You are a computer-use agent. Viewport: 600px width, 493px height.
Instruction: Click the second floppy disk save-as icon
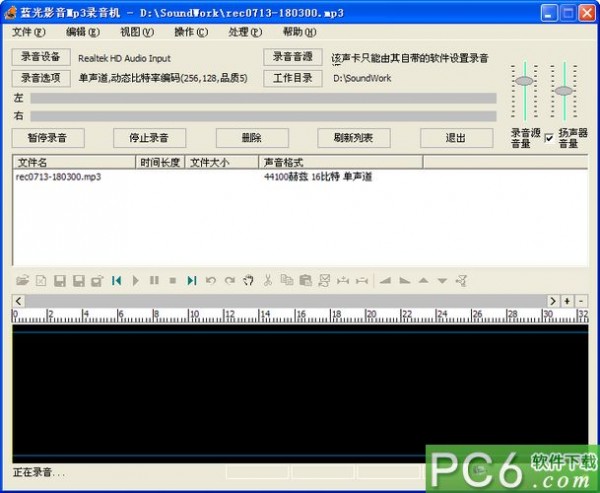tap(78, 281)
